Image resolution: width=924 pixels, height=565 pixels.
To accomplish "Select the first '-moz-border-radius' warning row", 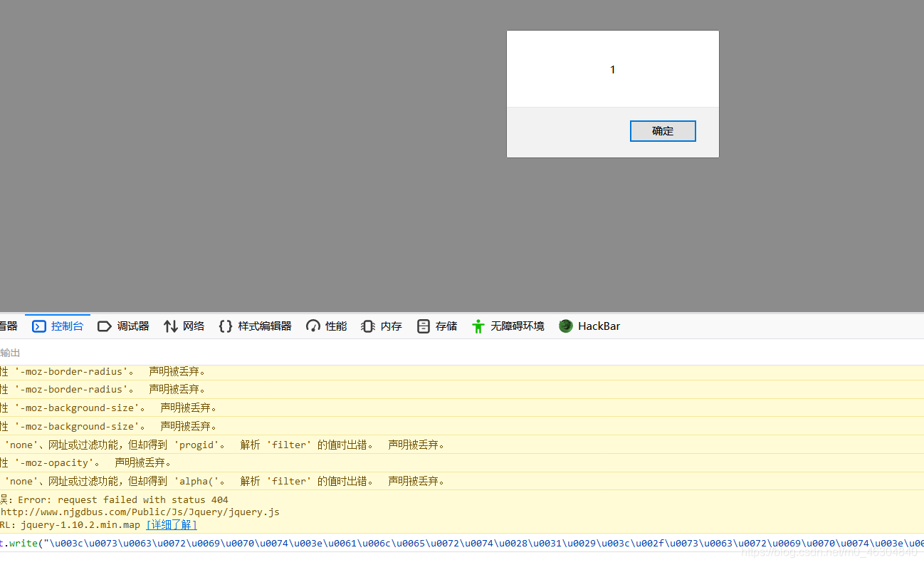I will 462,371.
